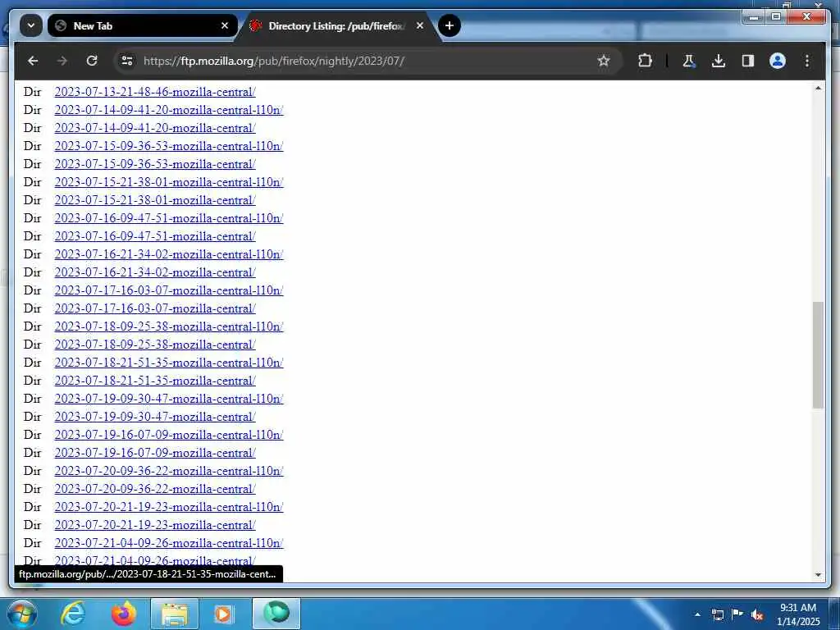Go back to the previous page
The image size is (840, 630).
pos(33,61)
